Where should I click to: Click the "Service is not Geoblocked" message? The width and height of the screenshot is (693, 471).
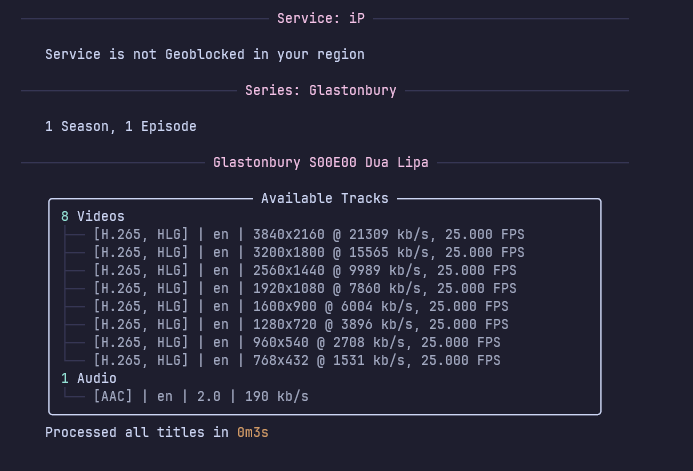[x=204, y=54]
